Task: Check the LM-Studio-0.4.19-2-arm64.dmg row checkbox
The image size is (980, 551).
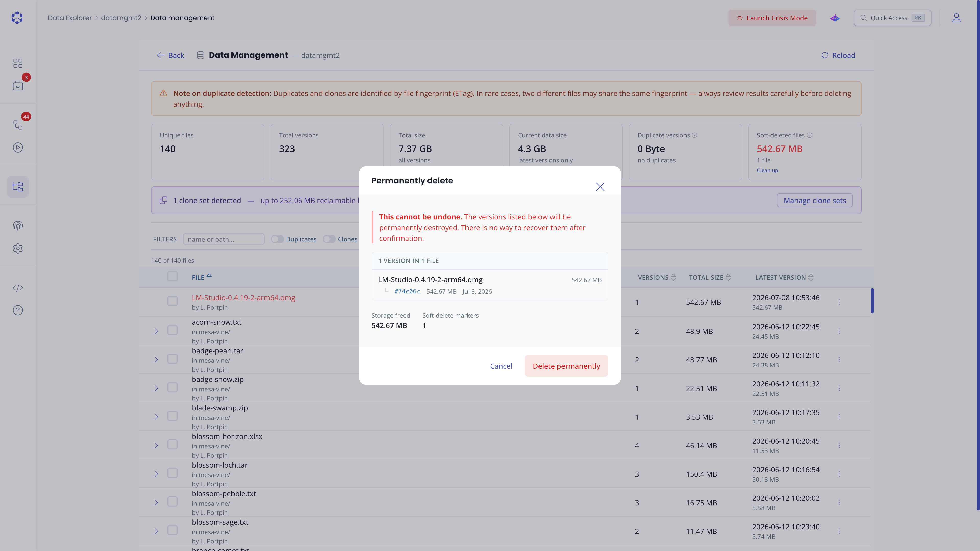Action: [x=172, y=301]
